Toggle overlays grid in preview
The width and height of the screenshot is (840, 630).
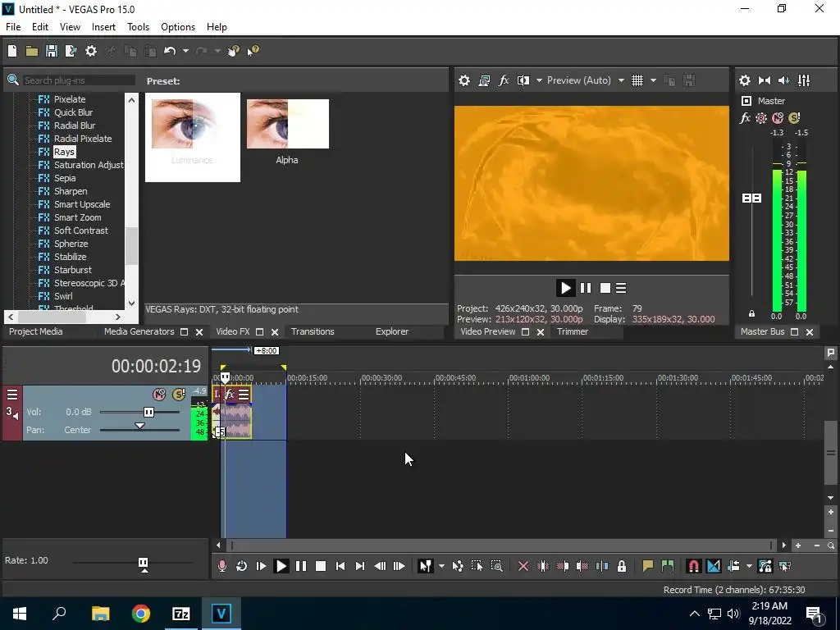[637, 80]
